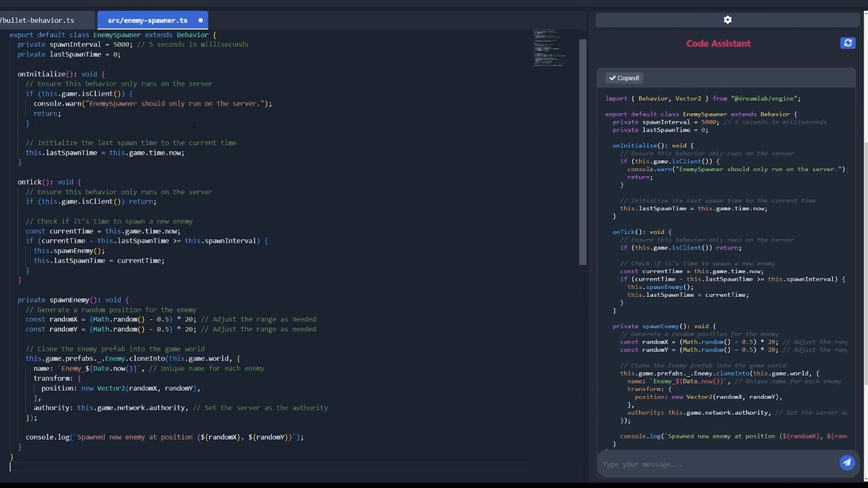868x488 pixels.
Task: Click 'this.lastSpawnTime = currentTime;' in editor
Action: coord(99,261)
